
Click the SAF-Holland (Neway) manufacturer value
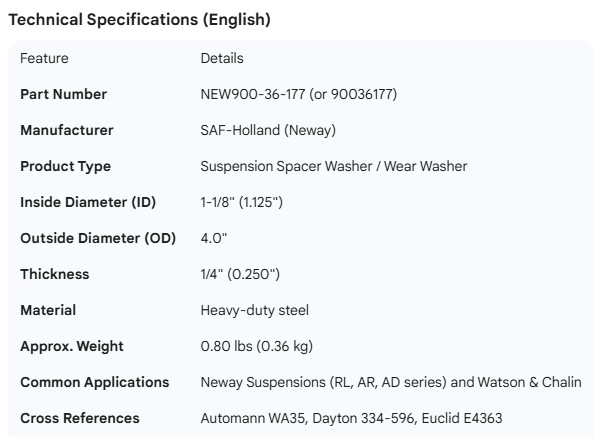pyautogui.click(x=268, y=130)
